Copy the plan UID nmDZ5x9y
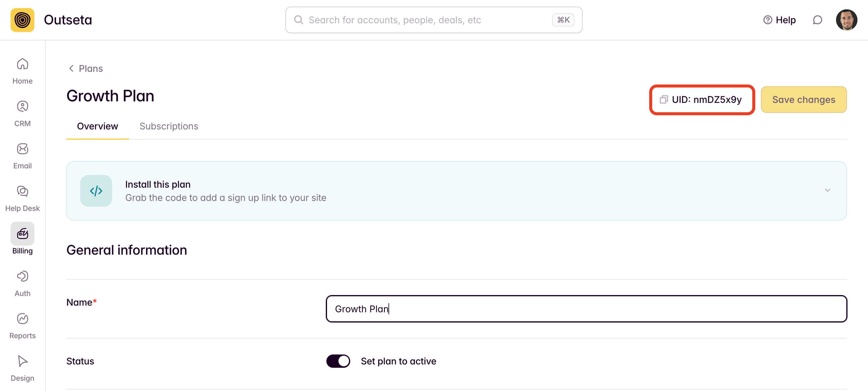 702,100
